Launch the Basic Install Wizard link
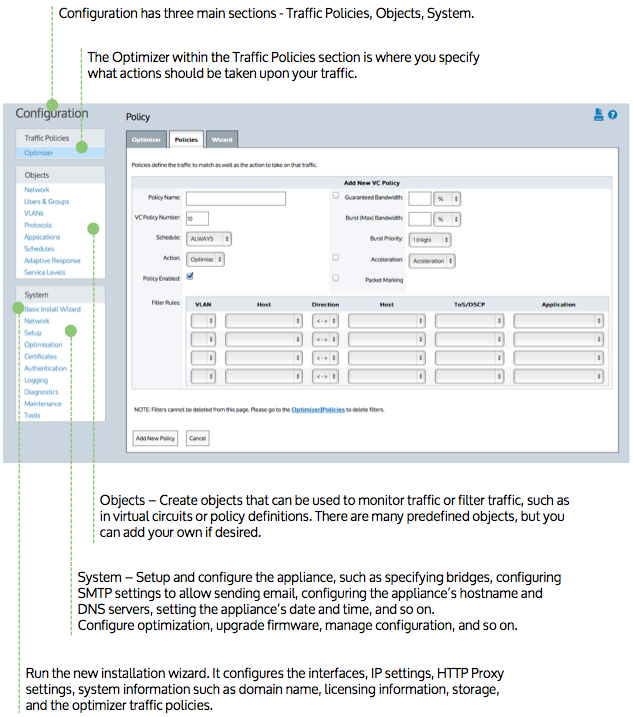 52,310
